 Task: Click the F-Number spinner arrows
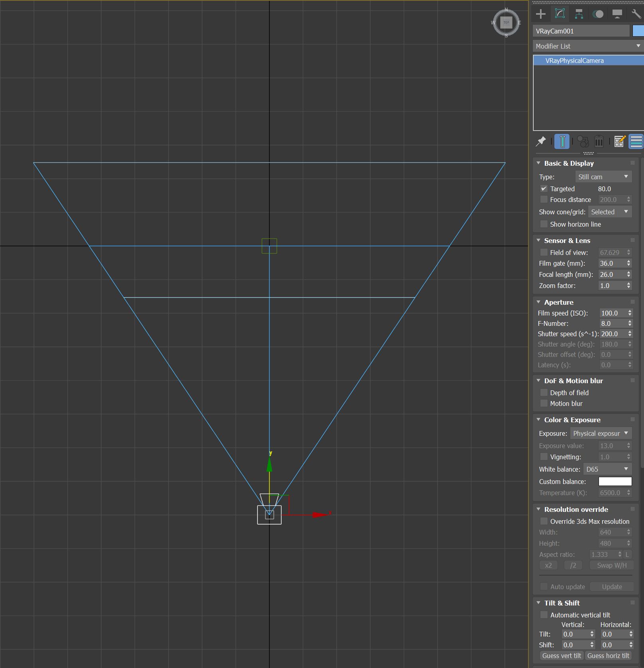(630, 323)
